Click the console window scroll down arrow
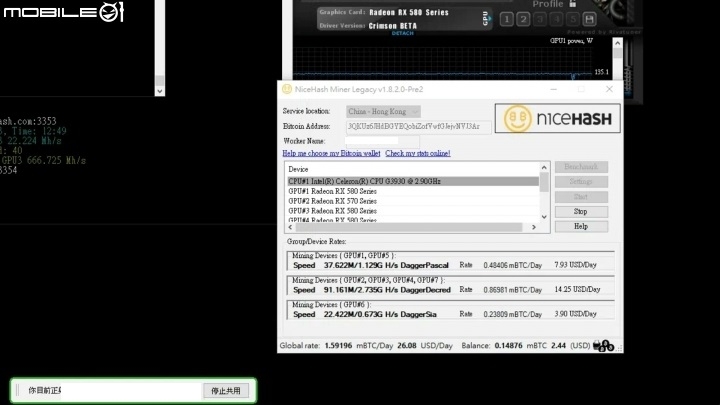Screen dimensions: 720x405 [x=159, y=91]
